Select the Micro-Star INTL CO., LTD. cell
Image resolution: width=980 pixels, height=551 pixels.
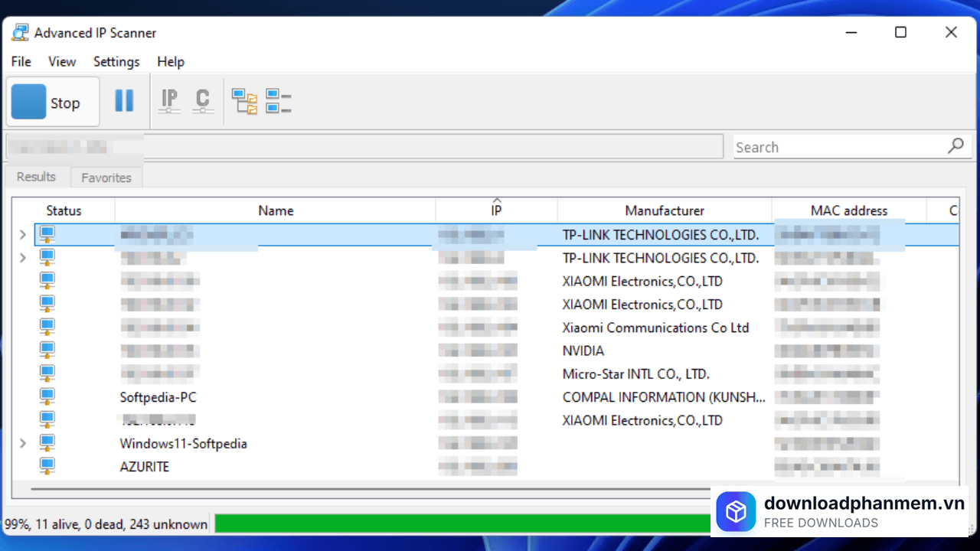[x=636, y=374]
